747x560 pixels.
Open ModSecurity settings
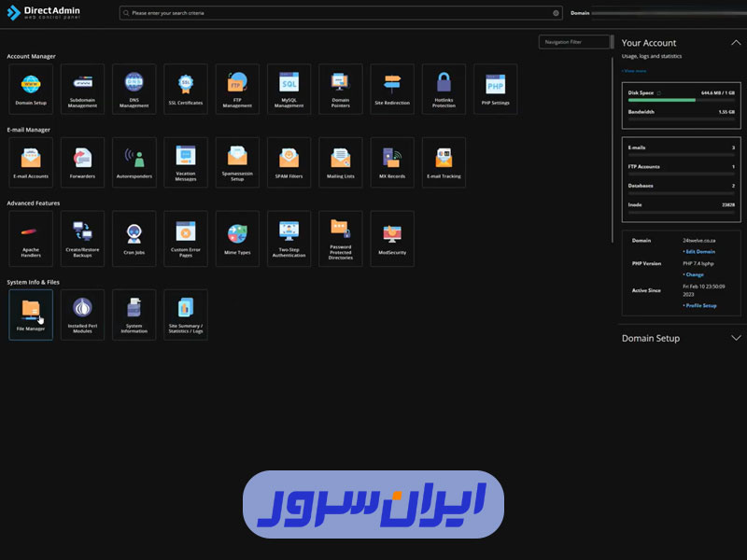tap(392, 238)
